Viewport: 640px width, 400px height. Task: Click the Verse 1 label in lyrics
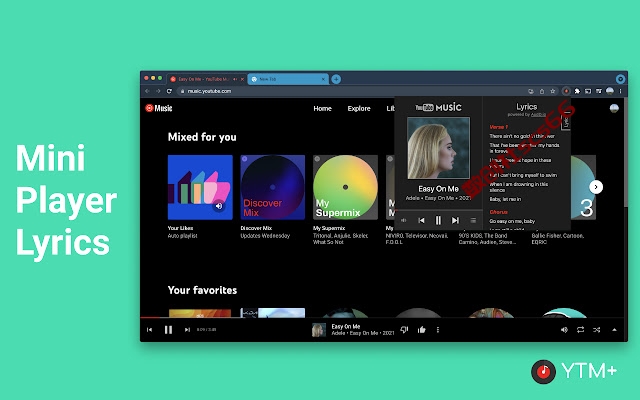coord(499,127)
